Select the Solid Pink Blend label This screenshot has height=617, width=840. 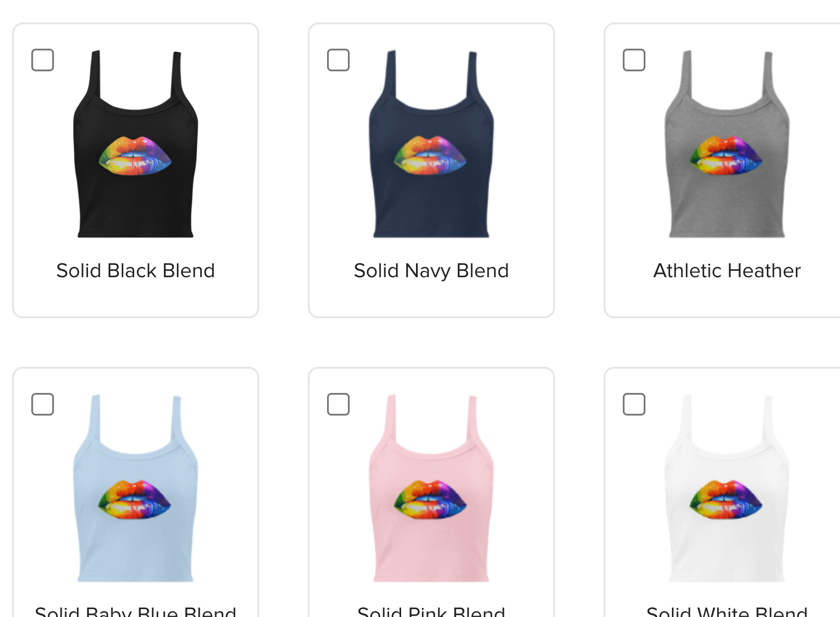431,611
